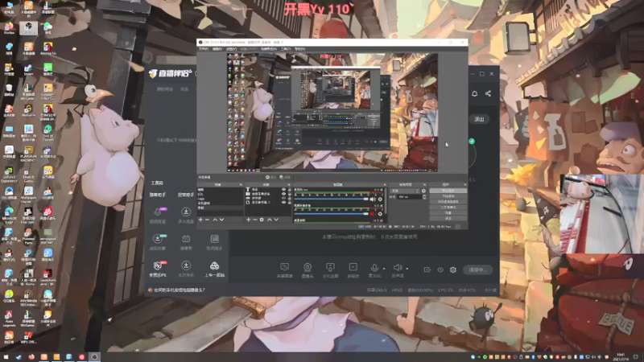Open Edit menu in OBS menu bar
The height and width of the screenshot is (362, 644).
coord(217,49)
